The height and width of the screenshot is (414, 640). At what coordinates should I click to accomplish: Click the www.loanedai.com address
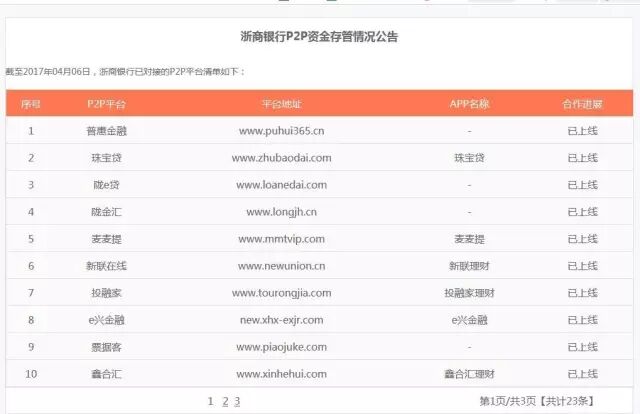pyautogui.click(x=282, y=185)
